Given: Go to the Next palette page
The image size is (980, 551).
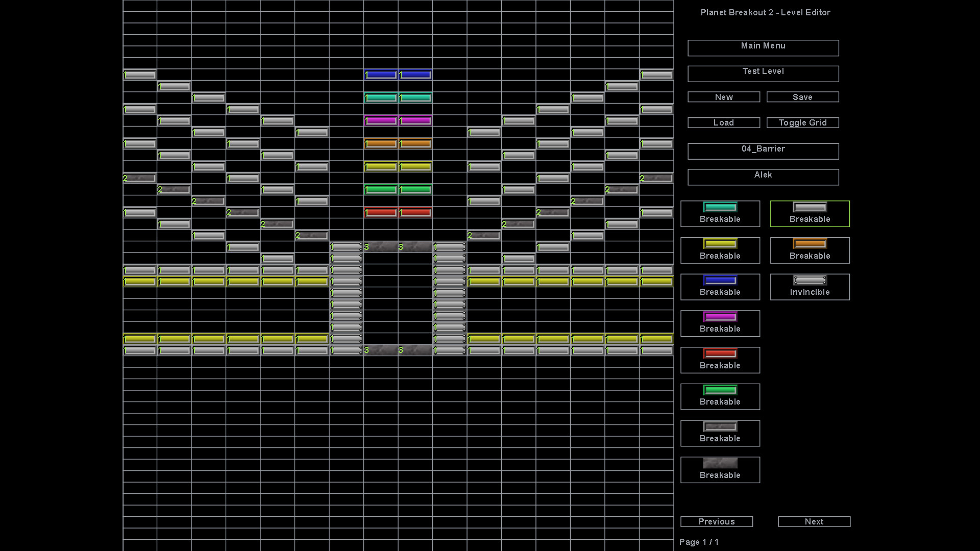Looking at the screenshot, I should point(814,521).
